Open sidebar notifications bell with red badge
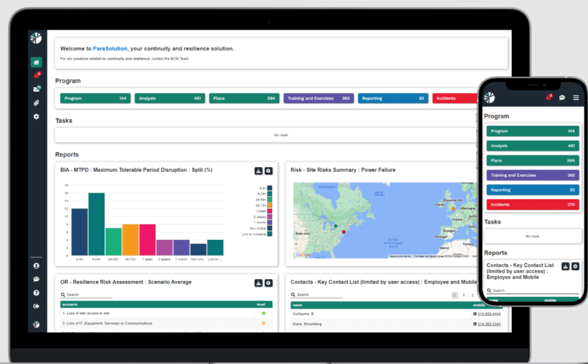 (36, 74)
